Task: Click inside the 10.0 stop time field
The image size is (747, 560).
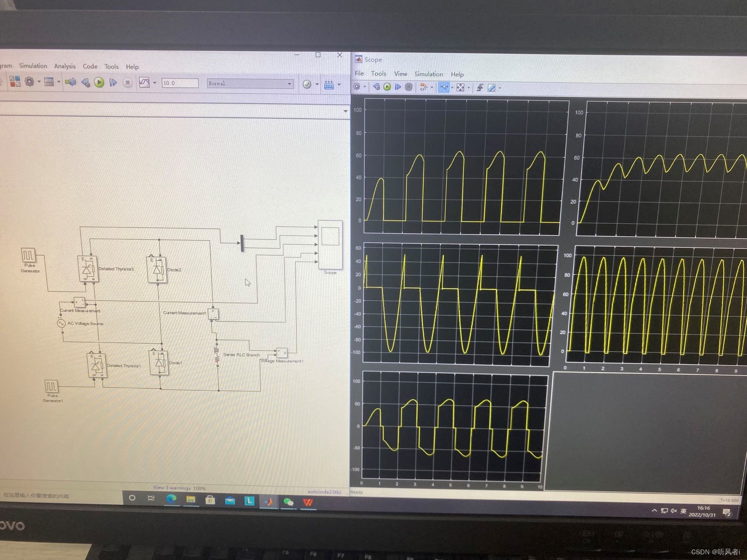Action: click(x=180, y=83)
